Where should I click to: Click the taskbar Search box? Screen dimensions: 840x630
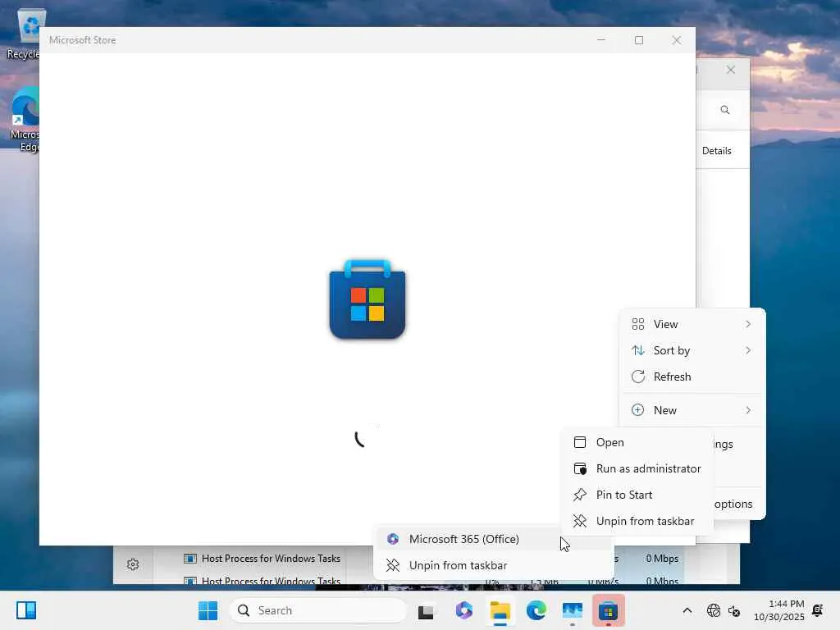pyautogui.click(x=318, y=610)
